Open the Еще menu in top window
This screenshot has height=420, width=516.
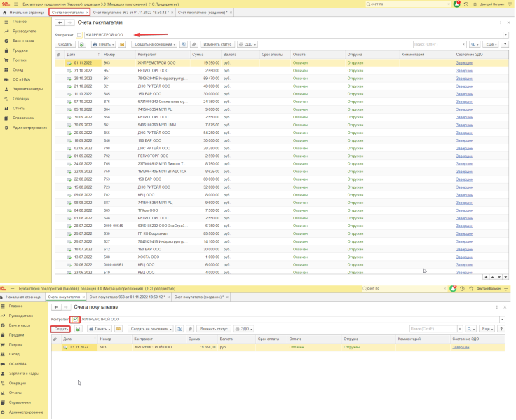(491, 44)
